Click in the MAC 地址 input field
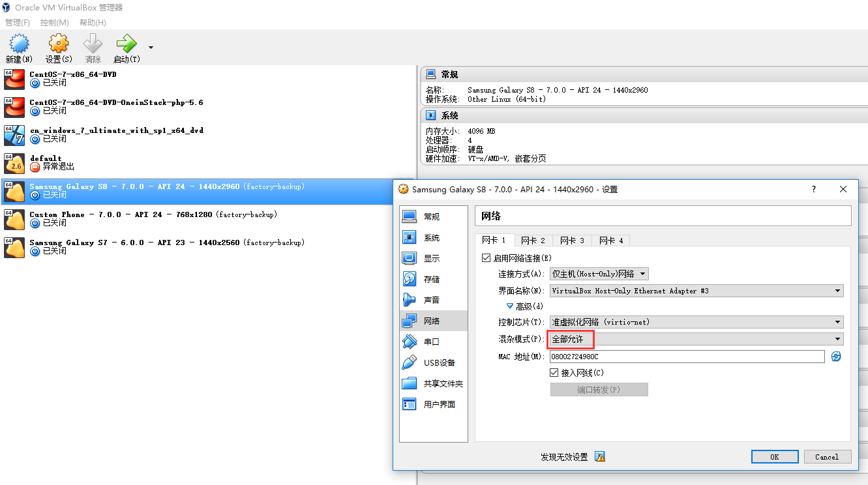The image size is (868, 485). click(687, 357)
